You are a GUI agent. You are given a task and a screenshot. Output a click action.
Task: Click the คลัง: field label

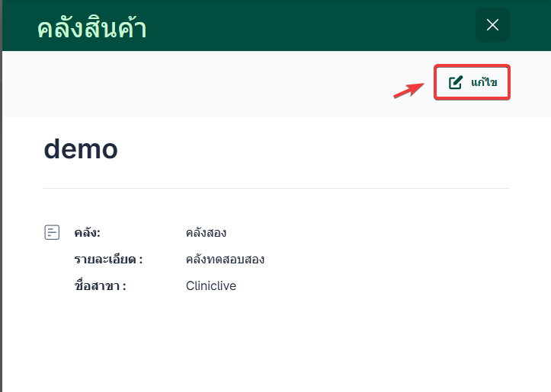(87, 233)
